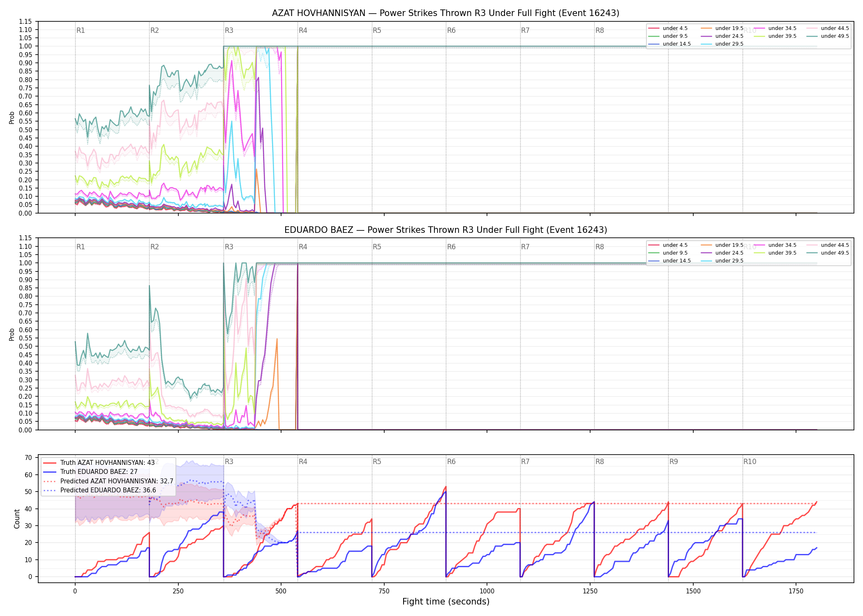Viewport: 863px width, 616px height.
Task: Click the R7 round marker in top chart
Action: (525, 30)
